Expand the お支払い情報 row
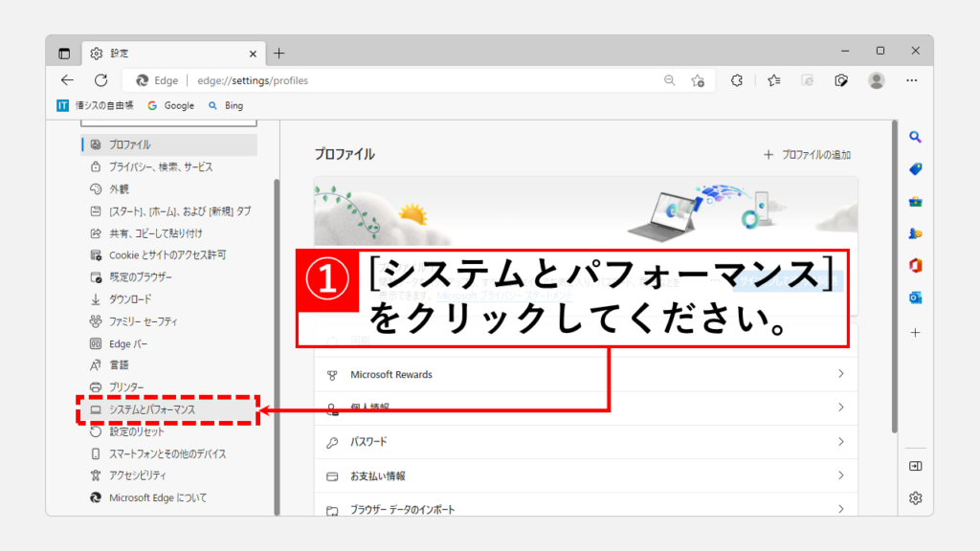Viewport: 980px width, 551px height. pyautogui.click(x=586, y=475)
